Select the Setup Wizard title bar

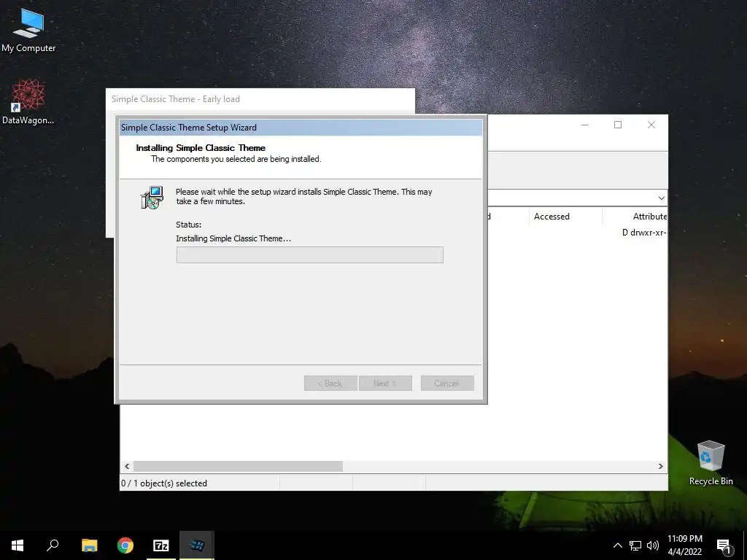click(x=301, y=128)
